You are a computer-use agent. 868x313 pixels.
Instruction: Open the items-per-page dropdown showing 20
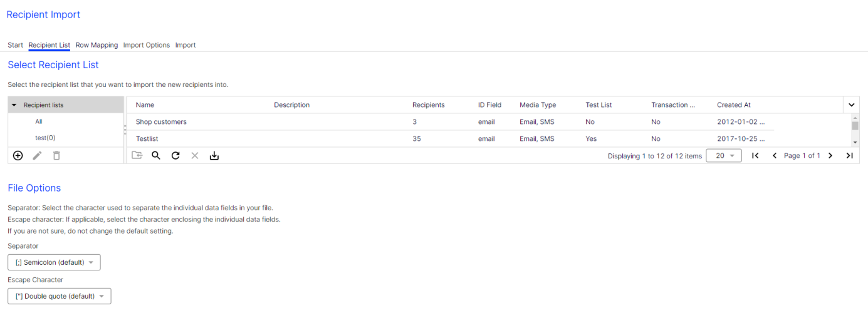(x=724, y=156)
